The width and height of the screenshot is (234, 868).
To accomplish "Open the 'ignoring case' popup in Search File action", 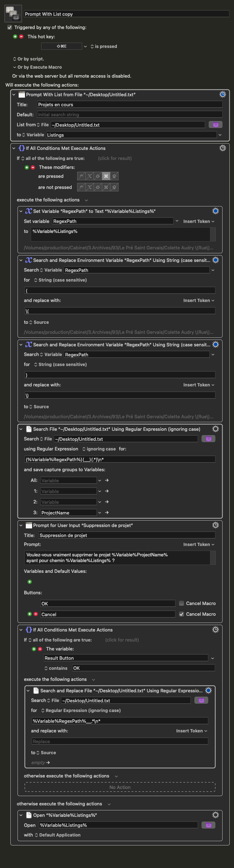I will (x=99, y=449).
